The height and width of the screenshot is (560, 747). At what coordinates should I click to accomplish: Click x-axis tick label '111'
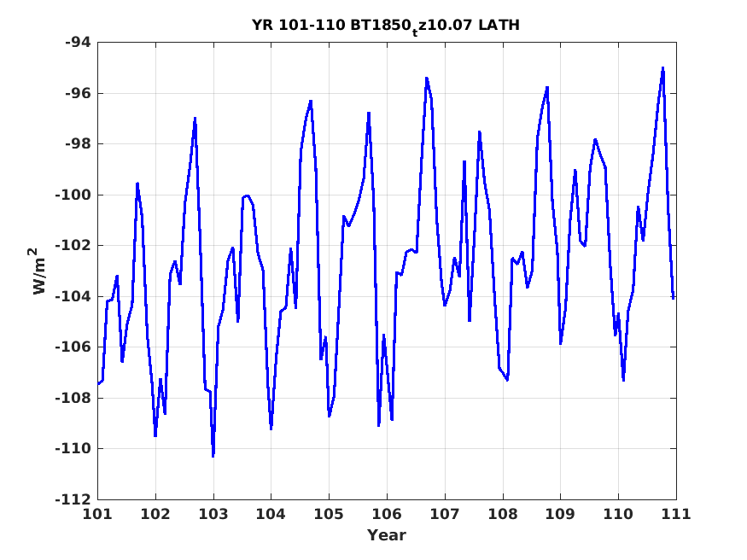click(676, 514)
